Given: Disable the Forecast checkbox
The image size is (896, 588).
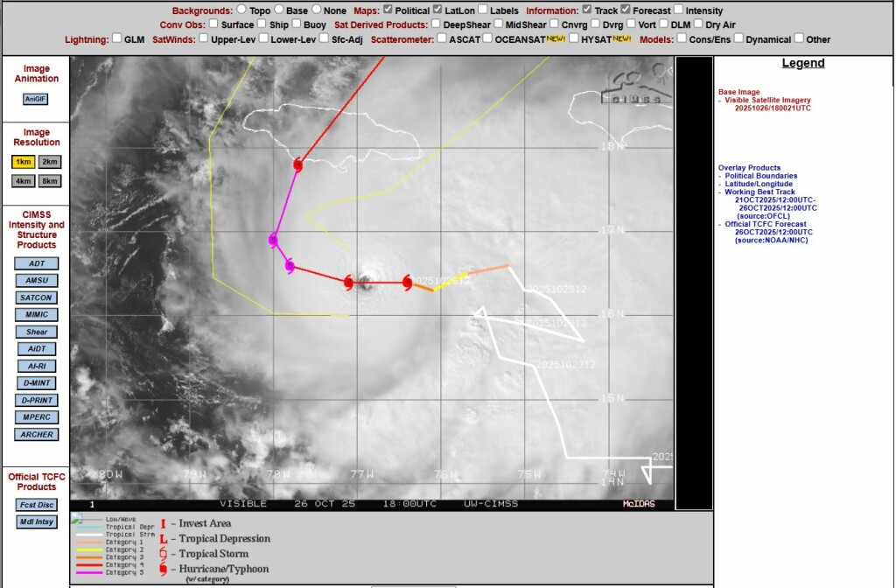Looking at the screenshot, I should click(x=625, y=10).
